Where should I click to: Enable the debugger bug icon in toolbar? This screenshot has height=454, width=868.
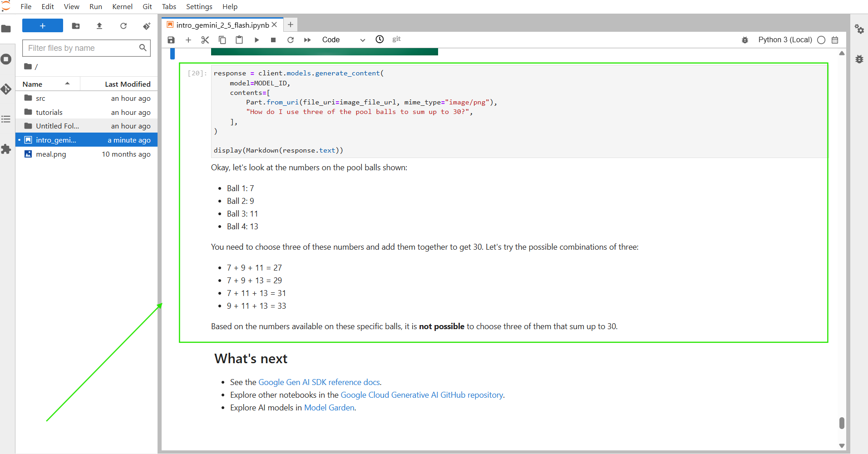pyautogui.click(x=745, y=40)
